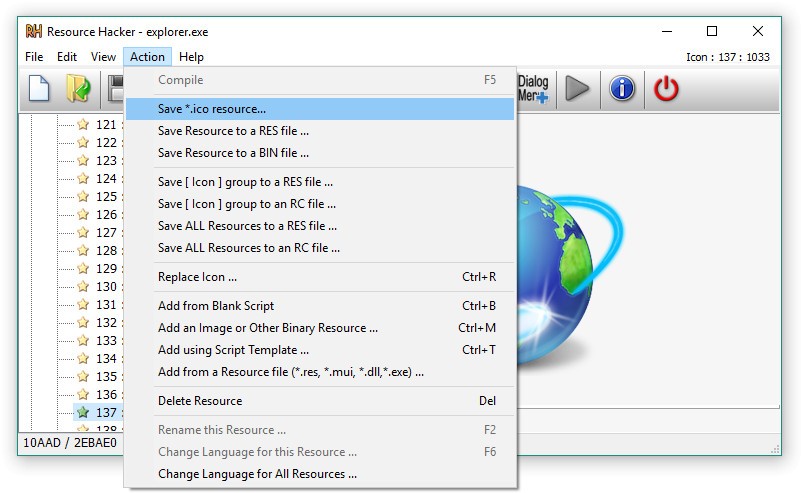Select Save [Icon] group to a RES file

point(320,182)
